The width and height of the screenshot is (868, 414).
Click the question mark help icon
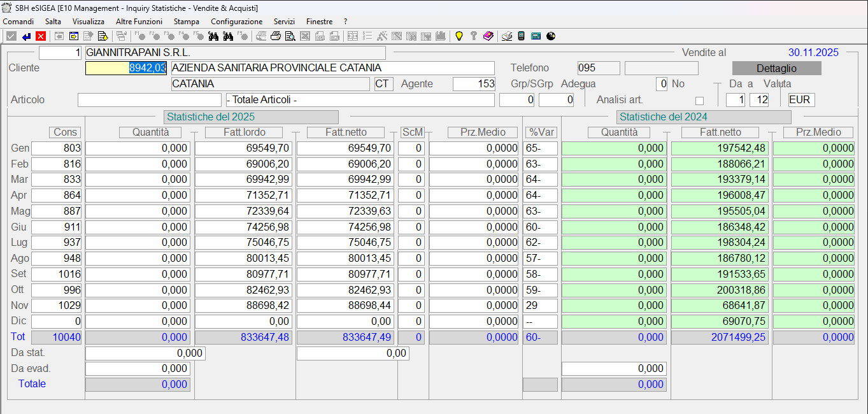click(x=473, y=36)
